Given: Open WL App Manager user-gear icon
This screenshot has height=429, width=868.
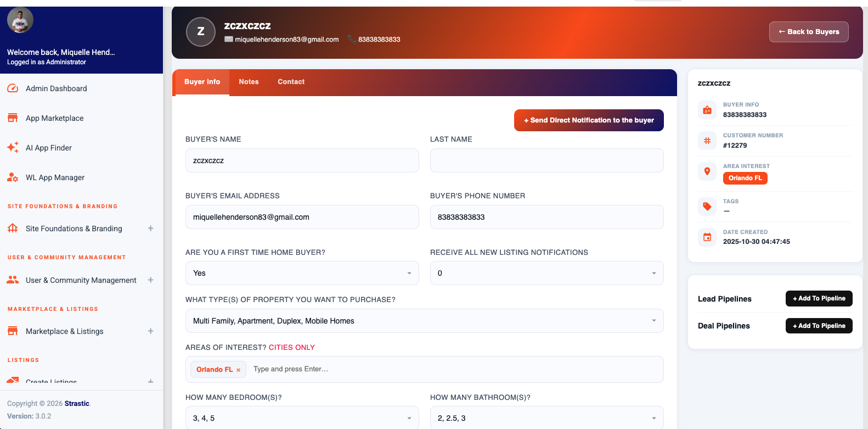Looking at the screenshot, I should pos(13,177).
